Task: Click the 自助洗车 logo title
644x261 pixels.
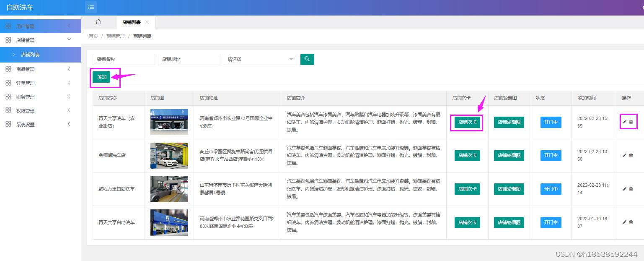Action: pos(20,8)
